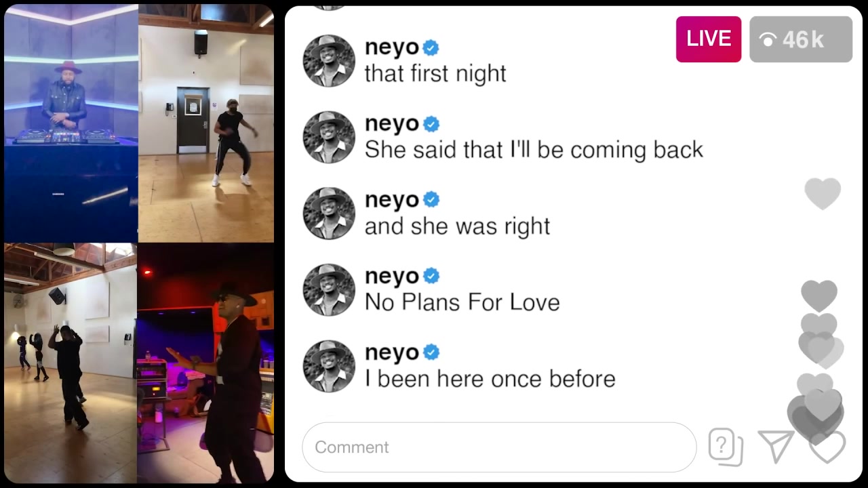Click the paper plane share icon
Viewport: 868px width, 488px height.
(x=776, y=447)
